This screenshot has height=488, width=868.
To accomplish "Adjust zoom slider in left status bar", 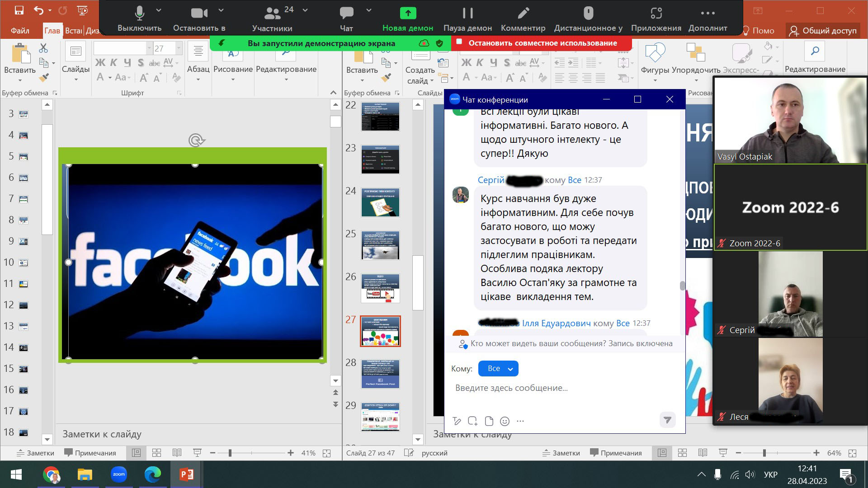I will pyautogui.click(x=230, y=453).
